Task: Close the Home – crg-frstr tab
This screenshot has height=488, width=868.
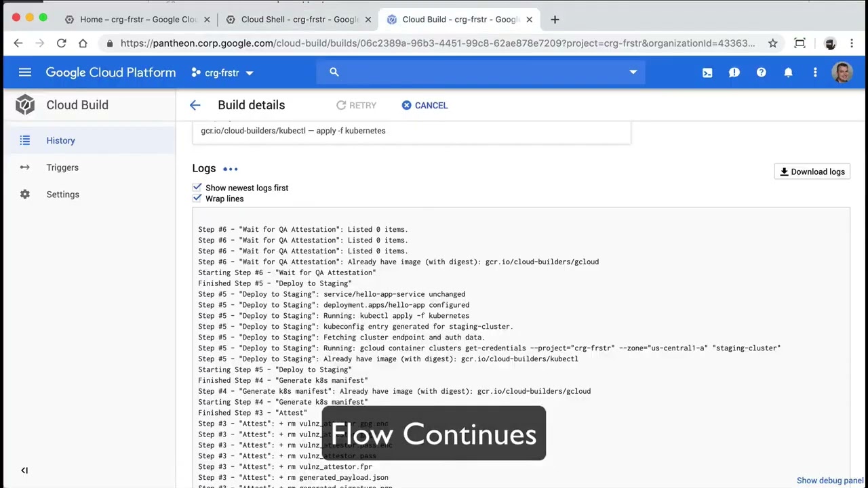Action: 208,20
